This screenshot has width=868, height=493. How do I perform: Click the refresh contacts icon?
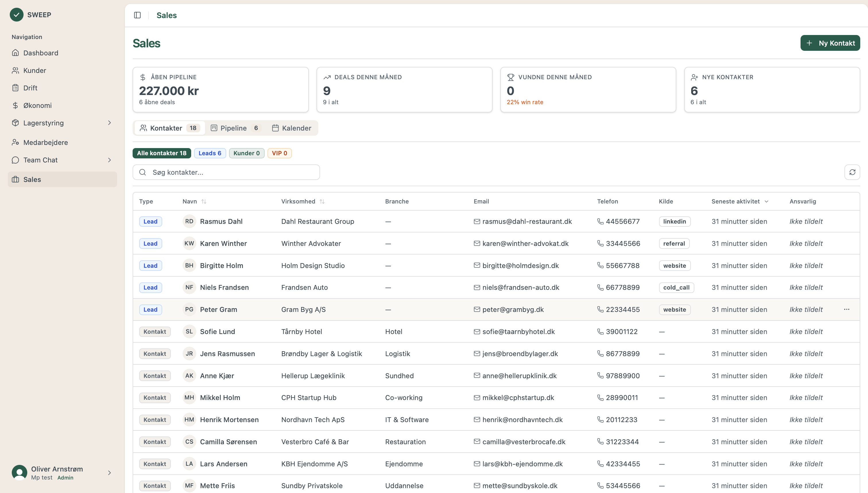tap(852, 172)
